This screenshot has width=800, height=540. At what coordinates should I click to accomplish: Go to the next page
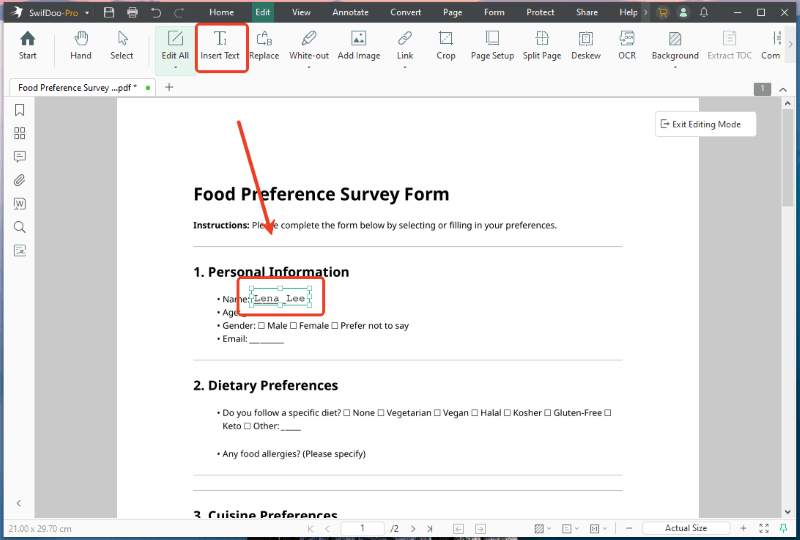coord(413,529)
